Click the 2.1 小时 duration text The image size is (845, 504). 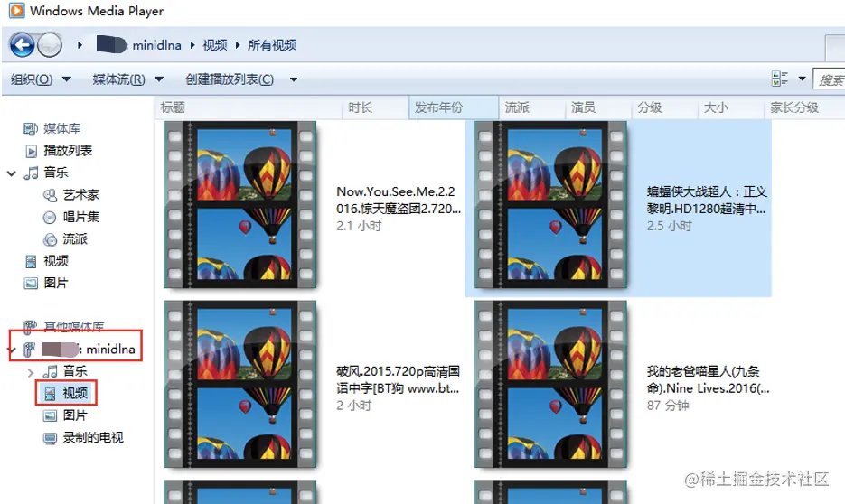pyautogui.click(x=359, y=226)
